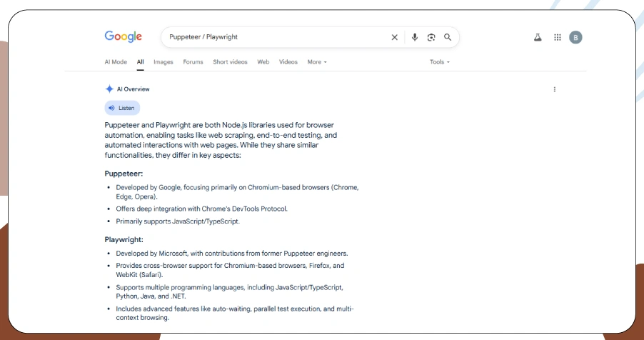Click bullet 'Offers deep integration with Chrome's DevTools'

[x=201, y=209]
